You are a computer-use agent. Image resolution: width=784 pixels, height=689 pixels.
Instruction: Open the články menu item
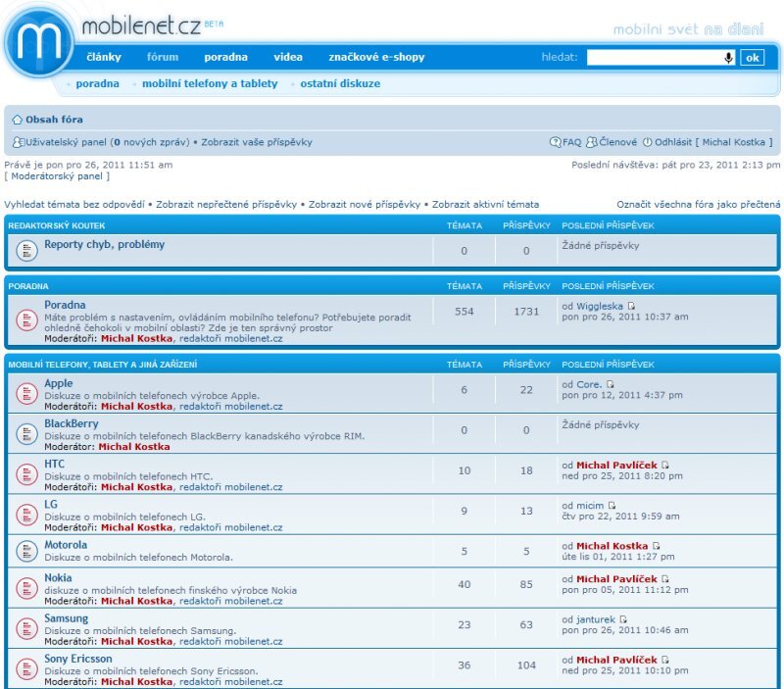(104, 57)
